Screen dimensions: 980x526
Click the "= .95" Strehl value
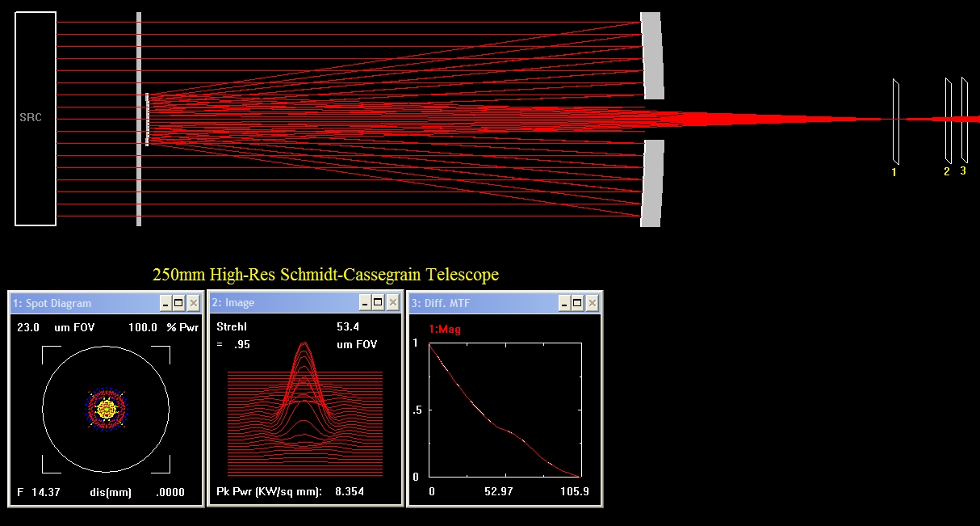coord(233,344)
